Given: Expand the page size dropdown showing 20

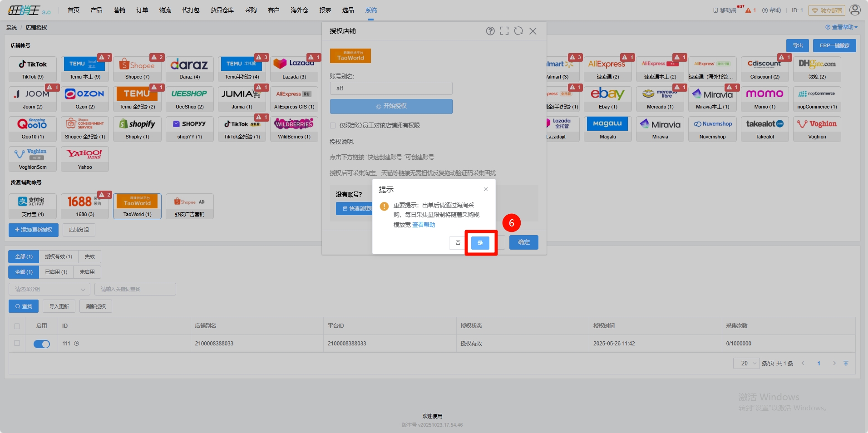Looking at the screenshot, I should 746,363.
